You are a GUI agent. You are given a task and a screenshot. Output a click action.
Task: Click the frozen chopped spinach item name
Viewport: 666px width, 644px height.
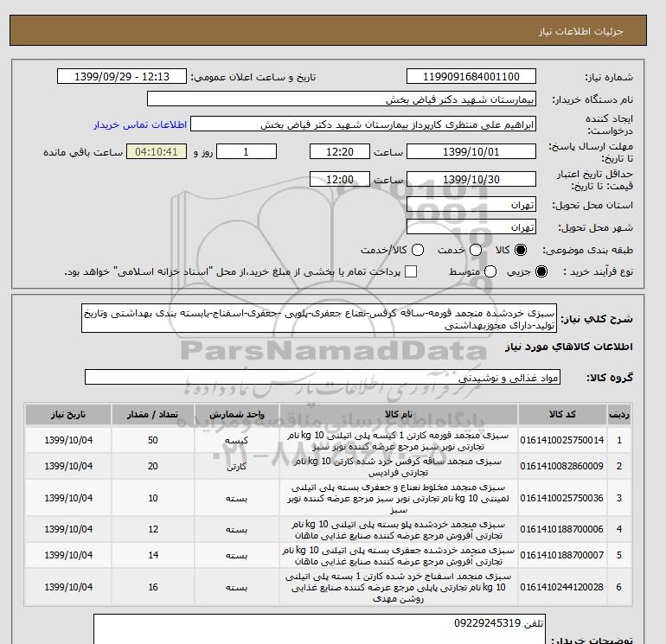coord(399,588)
